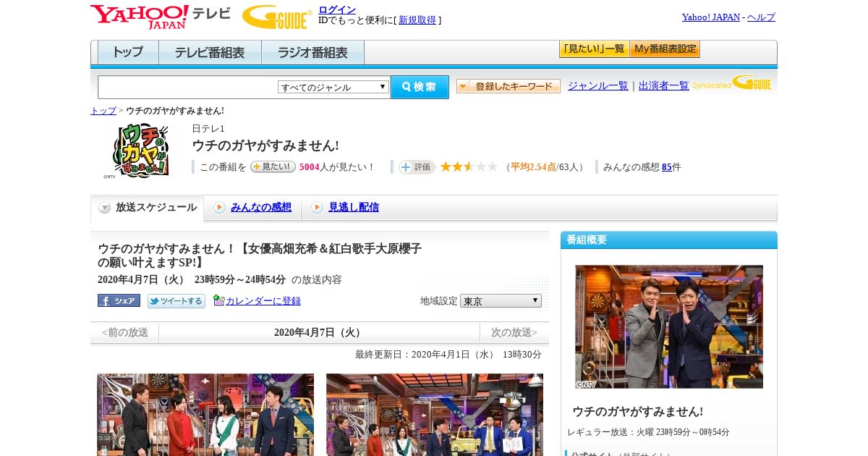Click the Syndicated G-GUIDE logo
This screenshot has height=456, width=868.
coord(732,83)
